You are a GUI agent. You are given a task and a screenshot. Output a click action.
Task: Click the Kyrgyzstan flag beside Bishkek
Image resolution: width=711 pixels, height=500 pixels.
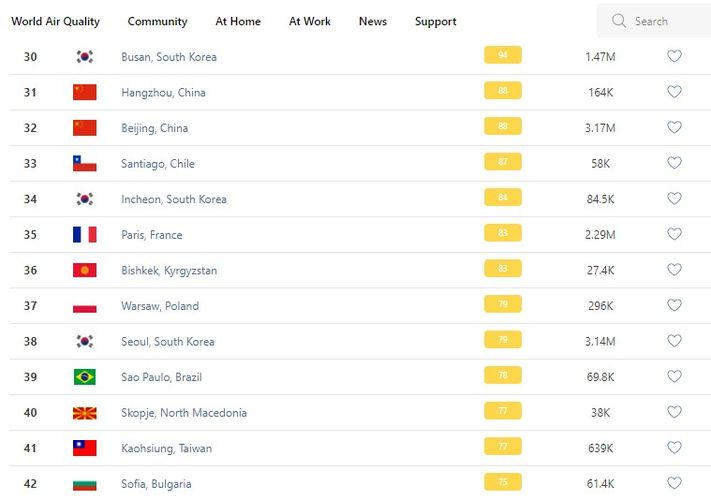[x=85, y=271]
